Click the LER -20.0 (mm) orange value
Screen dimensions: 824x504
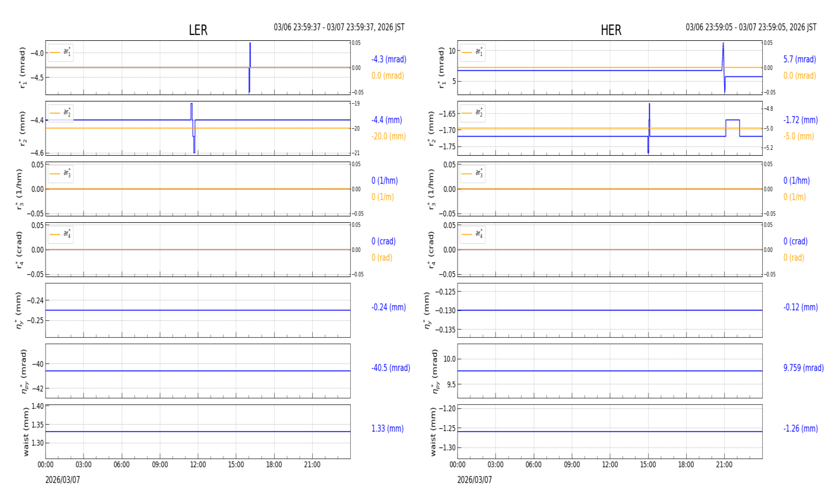point(389,136)
